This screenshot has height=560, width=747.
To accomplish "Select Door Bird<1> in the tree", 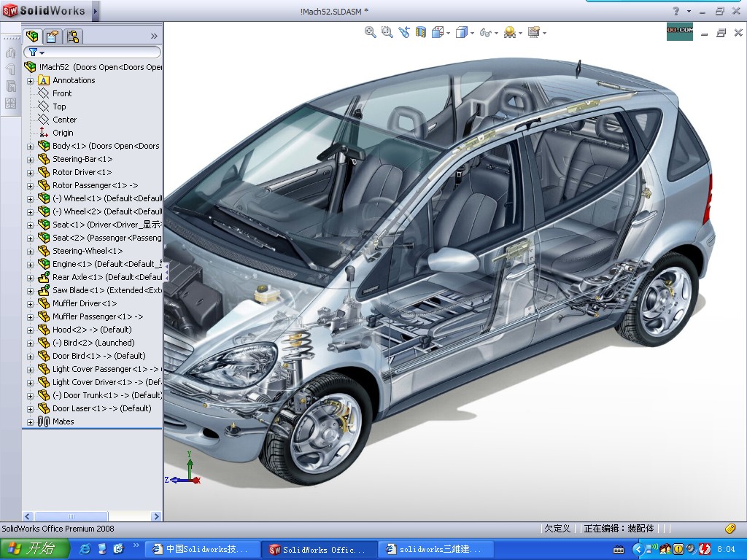I will (98, 356).
